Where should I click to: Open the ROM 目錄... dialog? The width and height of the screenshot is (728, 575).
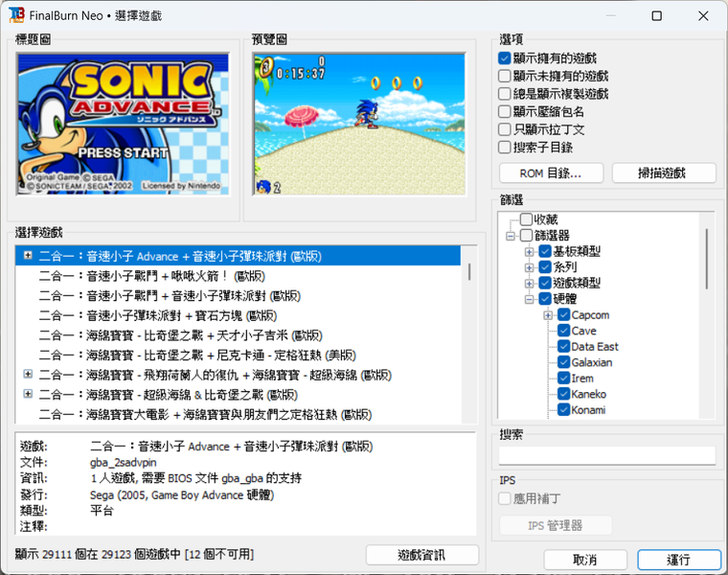pyautogui.click(x=551, y=173)
